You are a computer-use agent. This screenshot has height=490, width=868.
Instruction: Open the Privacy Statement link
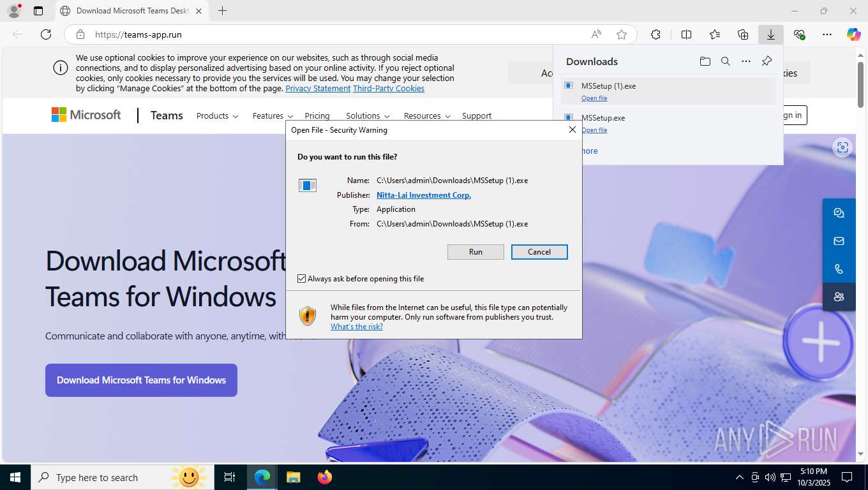pos(318,89)
